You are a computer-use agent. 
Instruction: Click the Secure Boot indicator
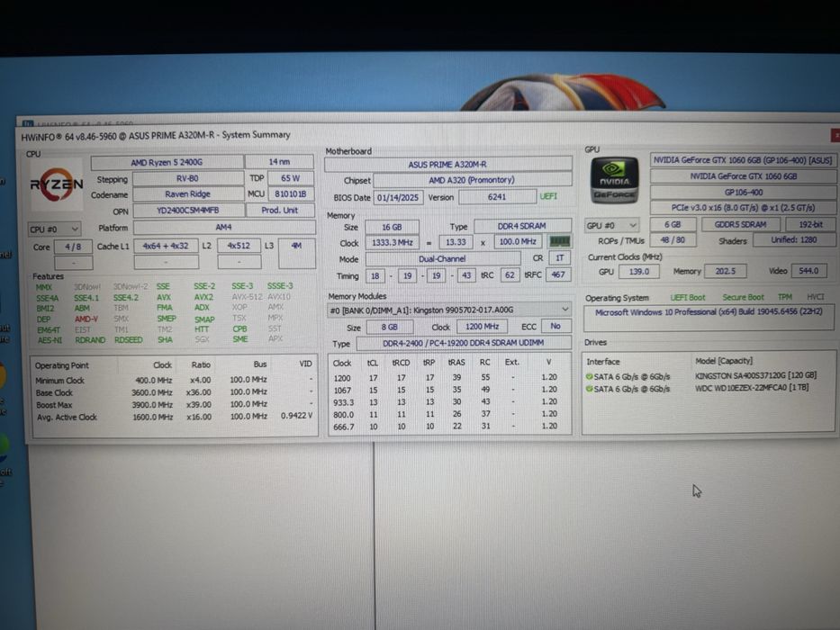[x=743, y=297]
